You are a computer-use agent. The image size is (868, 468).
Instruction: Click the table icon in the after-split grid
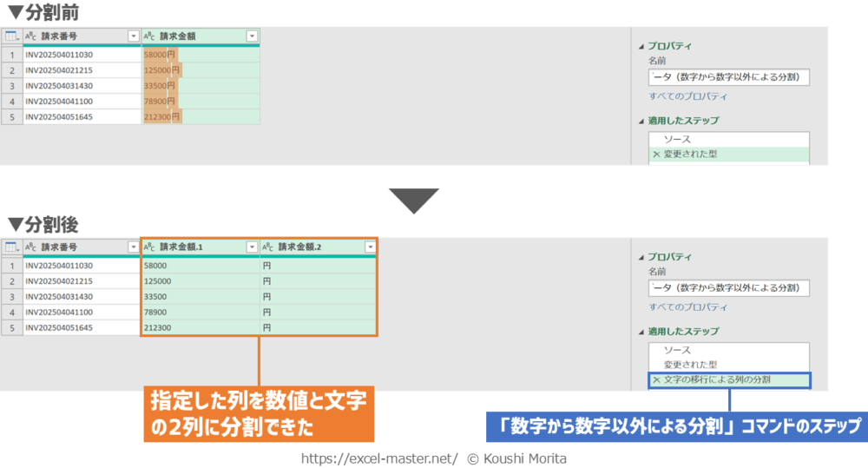click(11, 247)
